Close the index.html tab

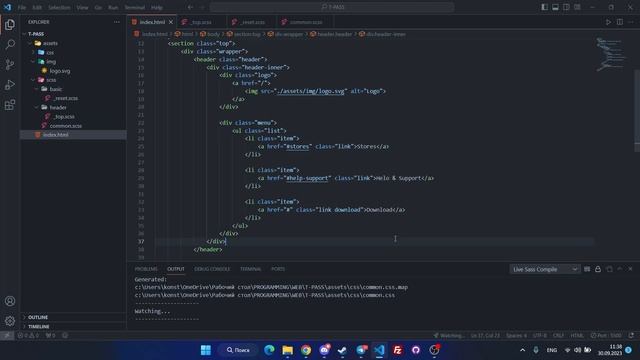[x=171, y=22]
